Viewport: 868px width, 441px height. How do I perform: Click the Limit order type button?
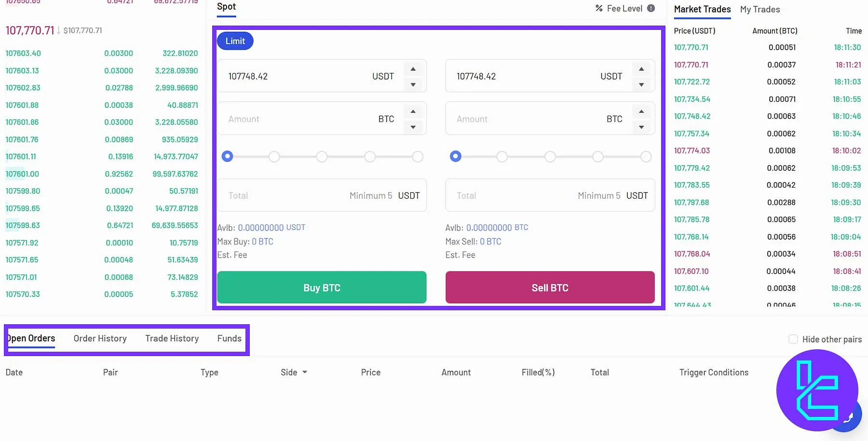(235, 41)
